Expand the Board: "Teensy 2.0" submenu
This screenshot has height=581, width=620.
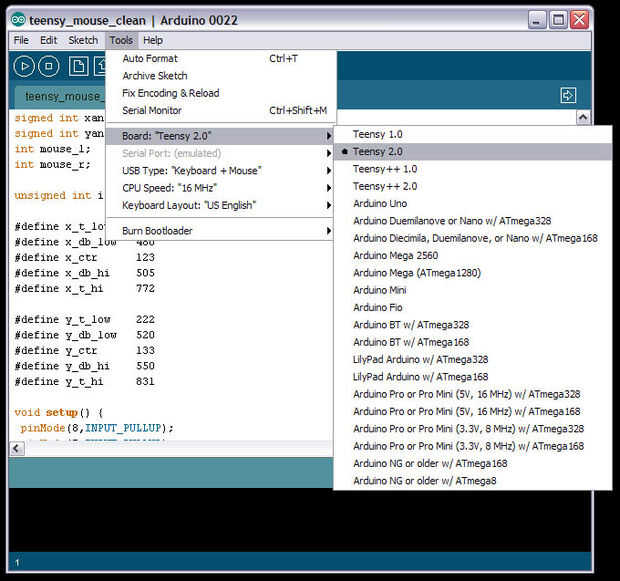click(221, 136)
